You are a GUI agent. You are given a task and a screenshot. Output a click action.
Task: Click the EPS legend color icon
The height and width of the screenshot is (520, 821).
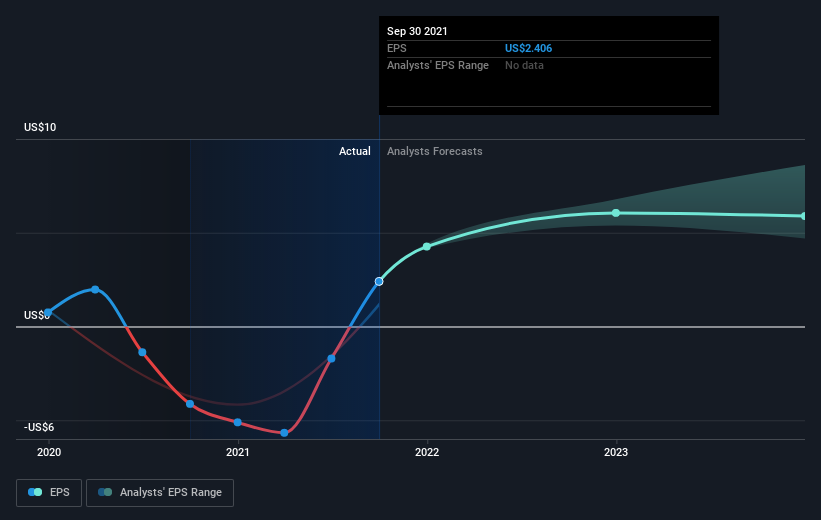[x=35, y=492]
